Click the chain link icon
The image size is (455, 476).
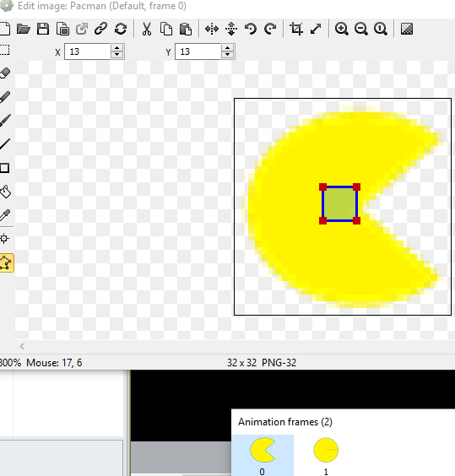(100, 29)
